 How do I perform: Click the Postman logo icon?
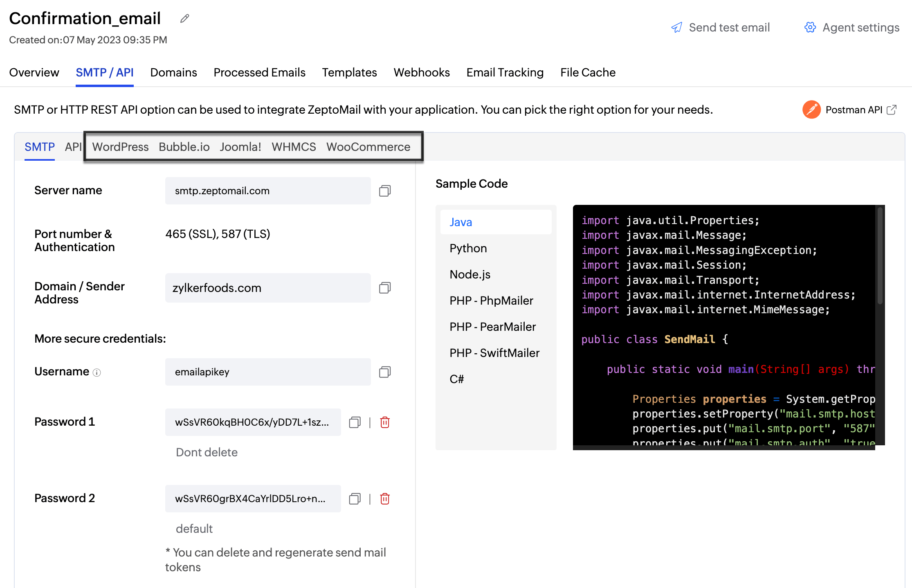[x=811, y=110]
